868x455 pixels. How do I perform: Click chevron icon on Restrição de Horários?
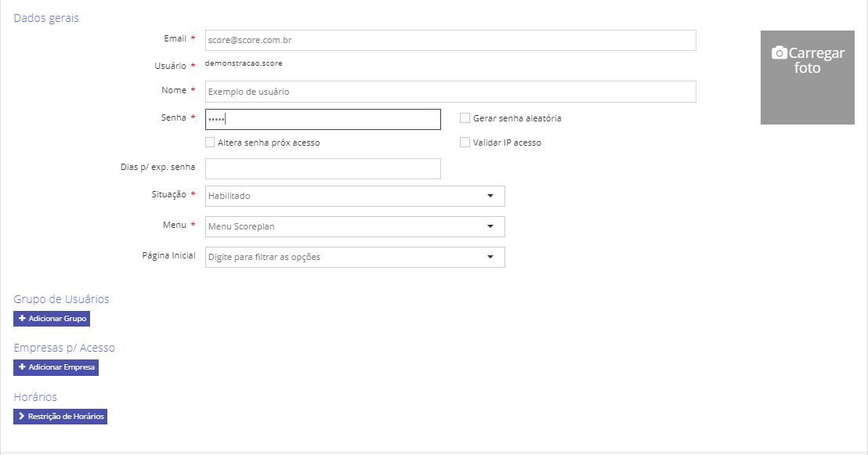(x=22, y=417)
